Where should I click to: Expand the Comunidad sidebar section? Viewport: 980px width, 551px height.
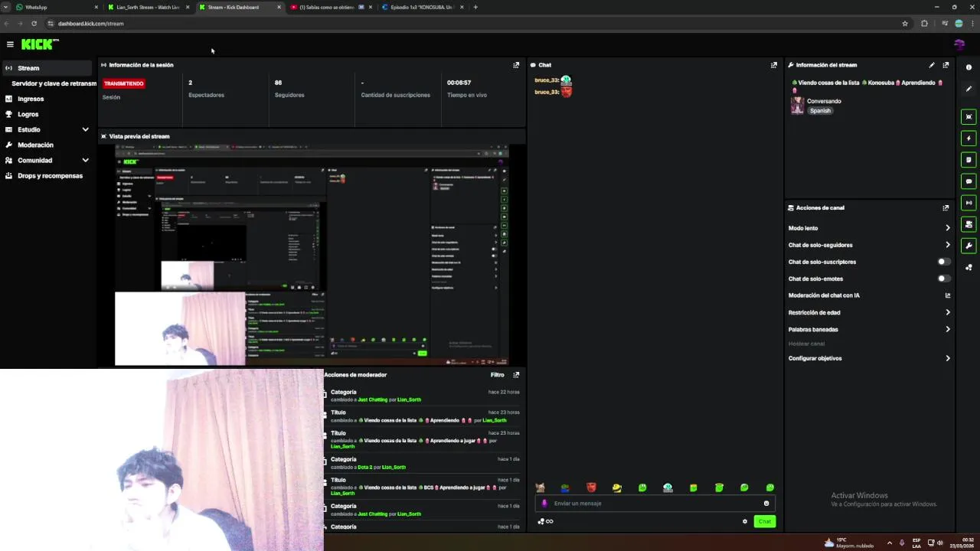click(85, 161)
